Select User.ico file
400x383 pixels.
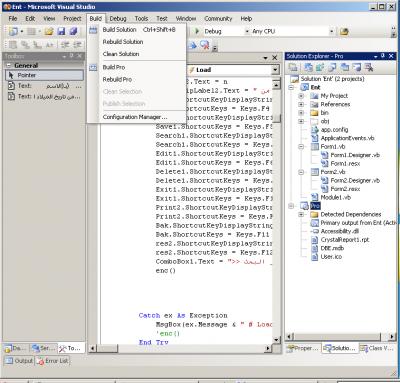pos(331,257)
